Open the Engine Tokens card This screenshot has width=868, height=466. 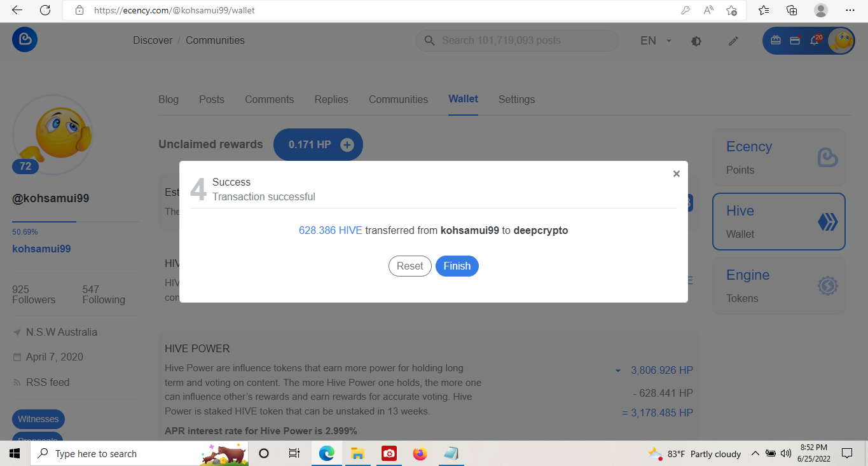tap(779, 286)
